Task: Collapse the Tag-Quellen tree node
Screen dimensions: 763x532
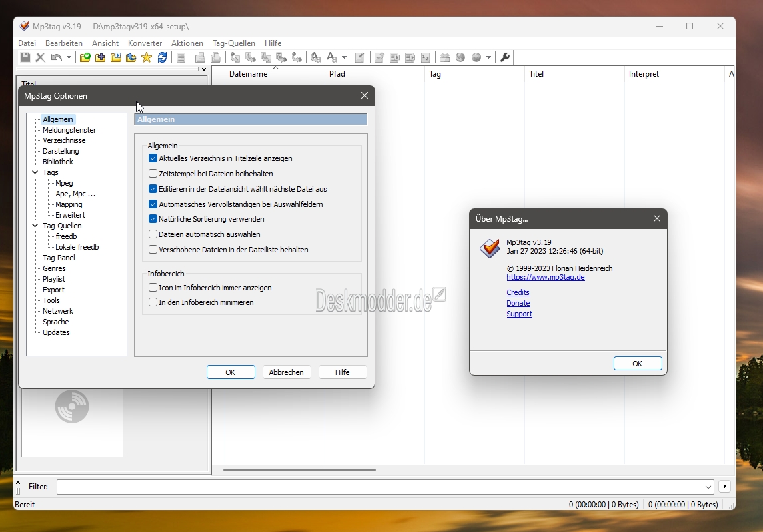Action: pyautogui.click(x=35, y=226)
